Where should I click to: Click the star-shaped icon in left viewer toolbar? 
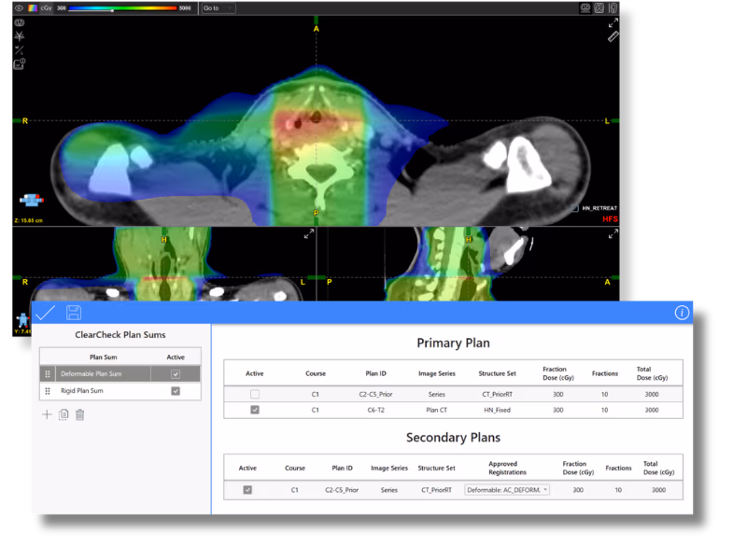click(20, 36)
